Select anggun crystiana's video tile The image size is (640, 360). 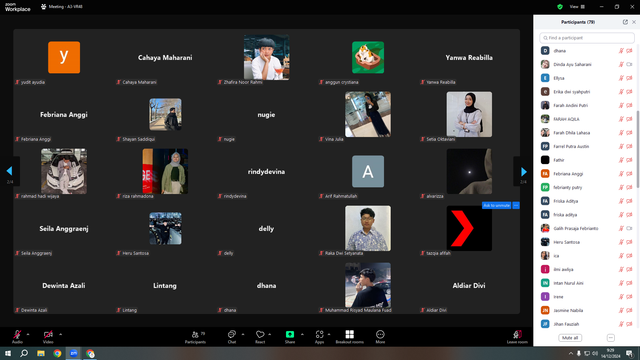tap(368, 57)
